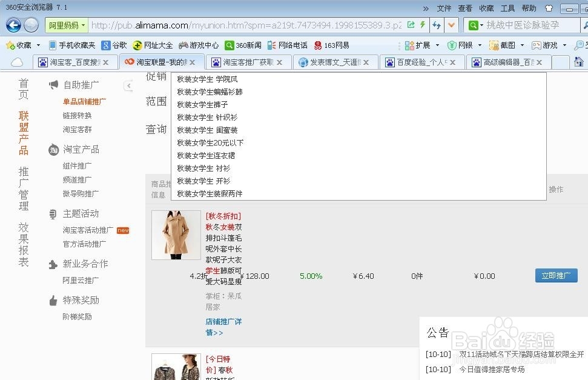Expand the orange chevron next to refresh button
588x380 pixels.
[452, 25]
